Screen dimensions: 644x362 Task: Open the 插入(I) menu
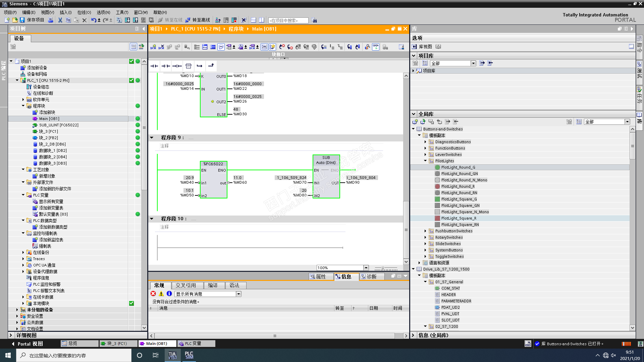[x=65, y=12]
